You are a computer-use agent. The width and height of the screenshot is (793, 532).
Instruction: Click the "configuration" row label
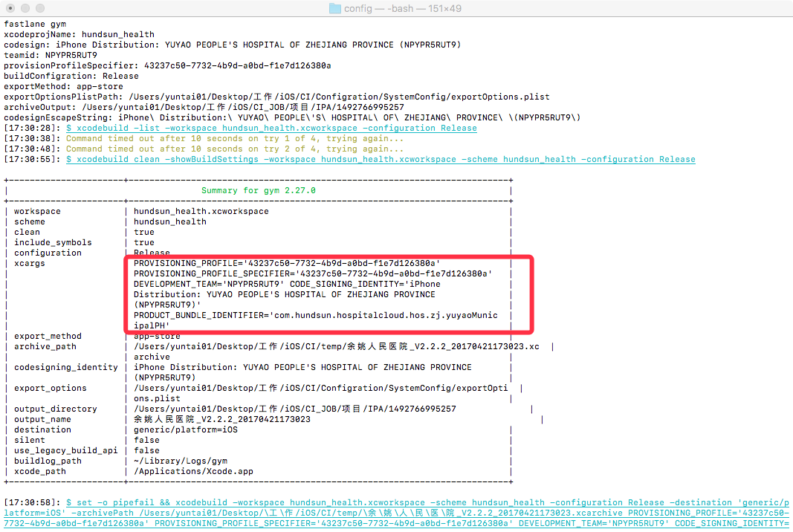pyautogui.click(x=48, y=253)
